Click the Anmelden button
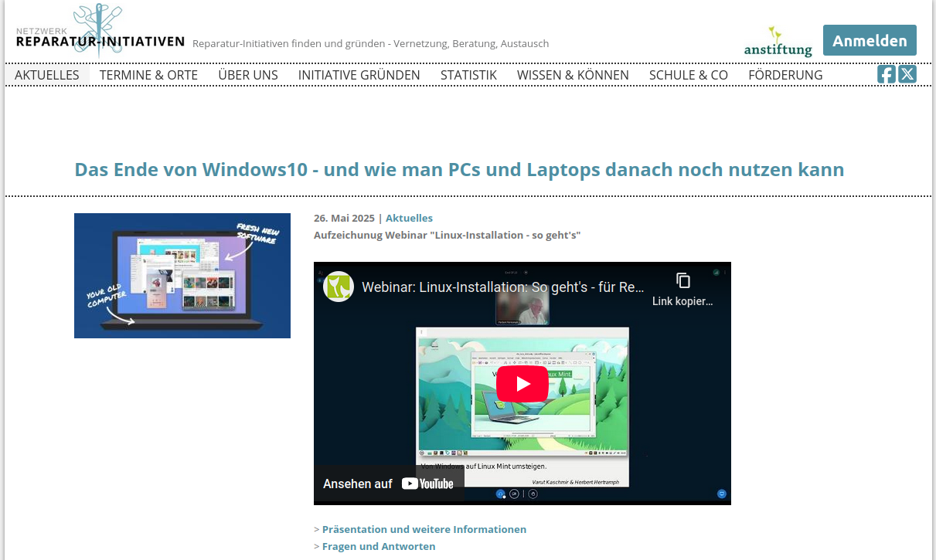Viewport: 936px width, 560px height. pyautogui.click(x=870, y=40)
